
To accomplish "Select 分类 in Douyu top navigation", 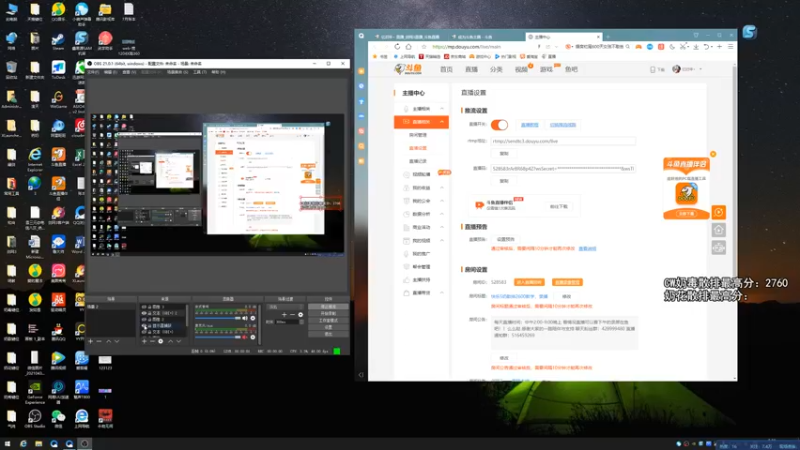I will click(496, 69).
